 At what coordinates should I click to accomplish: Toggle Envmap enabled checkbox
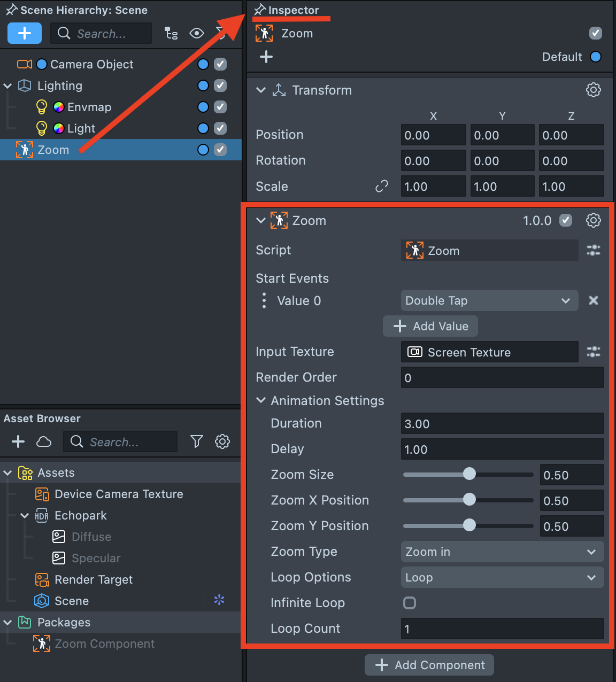[x=220, y=107]
